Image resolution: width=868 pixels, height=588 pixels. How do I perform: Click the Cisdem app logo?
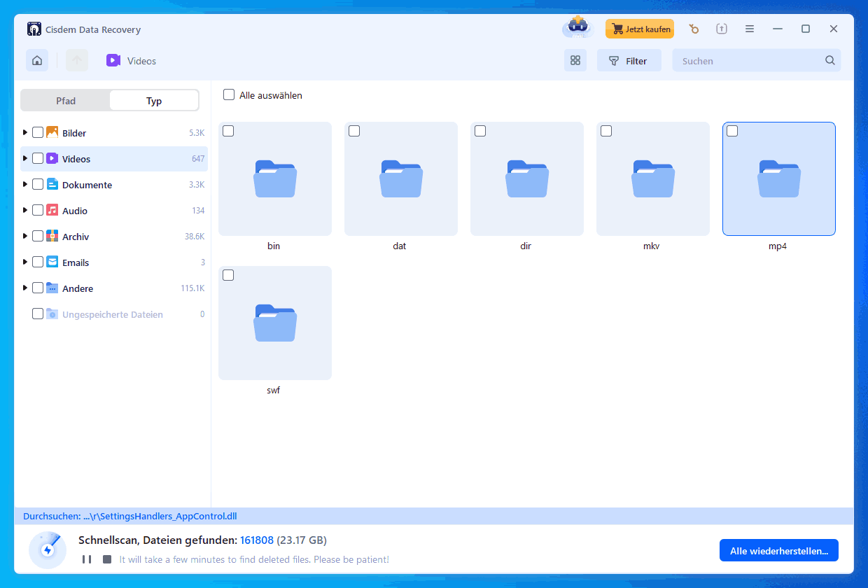point(34,29)
